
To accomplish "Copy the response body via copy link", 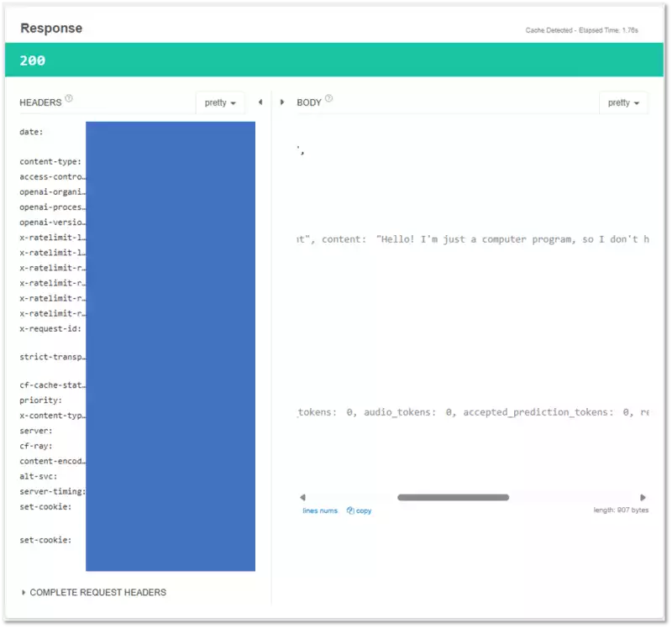I will [x=360, y=510].
